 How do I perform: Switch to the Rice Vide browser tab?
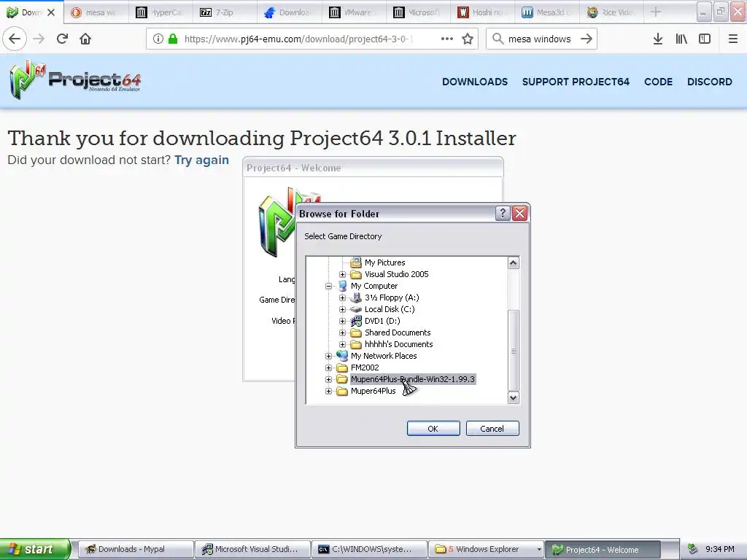coord(611,12)
